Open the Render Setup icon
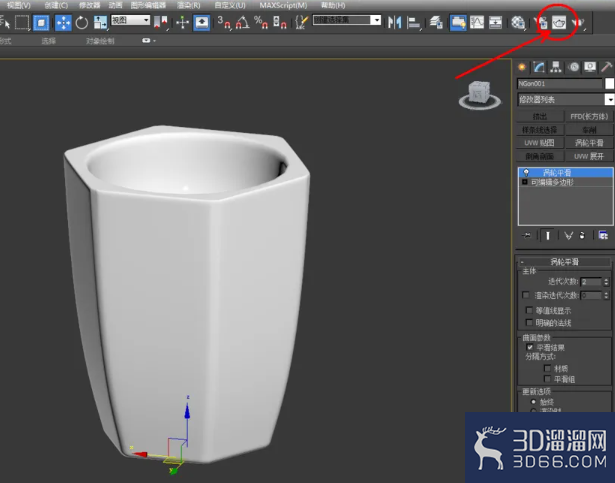 [x=540, y=22]
